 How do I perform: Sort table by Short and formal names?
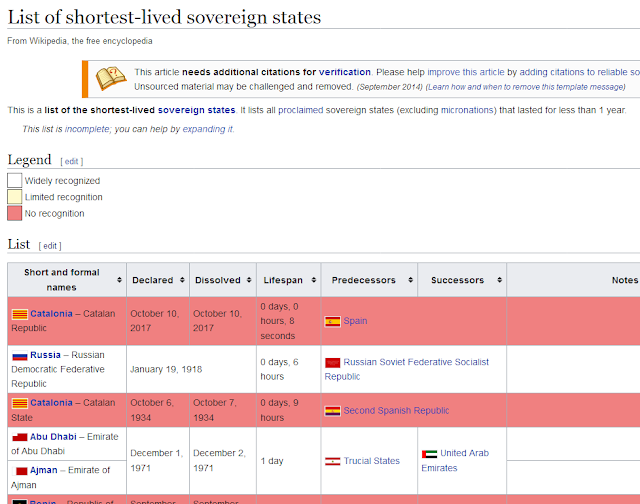tap(119, 280)
